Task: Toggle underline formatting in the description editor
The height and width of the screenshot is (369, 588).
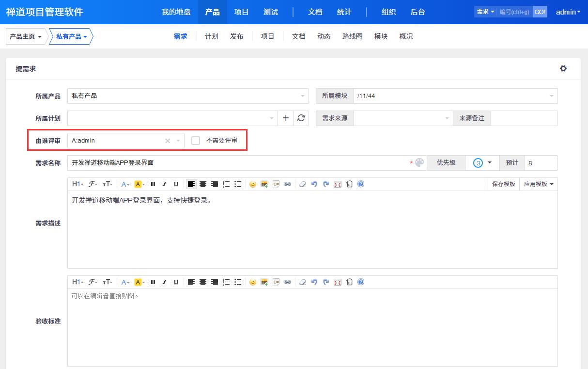Action: (176, 184)
